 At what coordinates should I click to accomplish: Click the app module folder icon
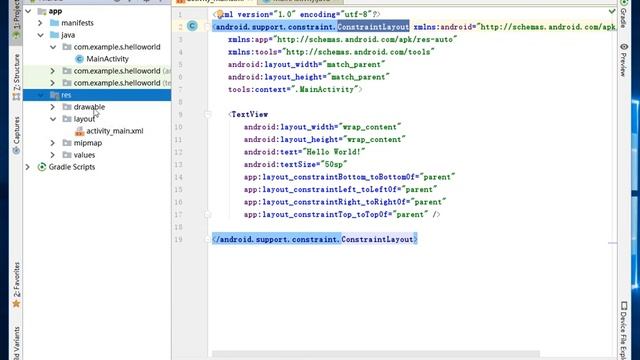42,11
